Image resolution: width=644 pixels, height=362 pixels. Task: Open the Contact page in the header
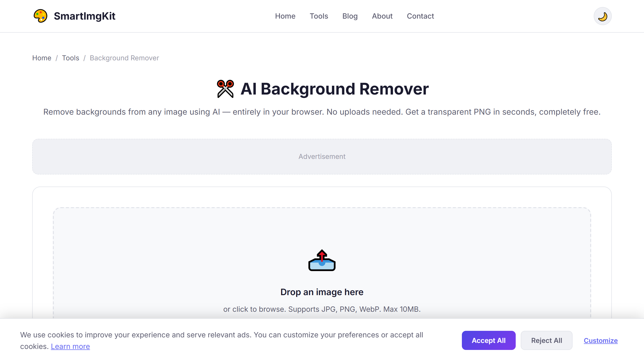pyautogui.click(x=420, y=16)
